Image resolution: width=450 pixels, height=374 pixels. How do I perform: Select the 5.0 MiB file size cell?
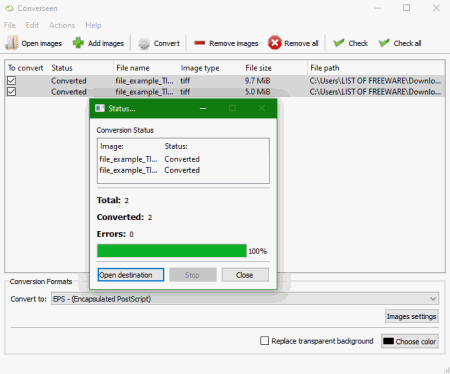click(x=257, y=92)
